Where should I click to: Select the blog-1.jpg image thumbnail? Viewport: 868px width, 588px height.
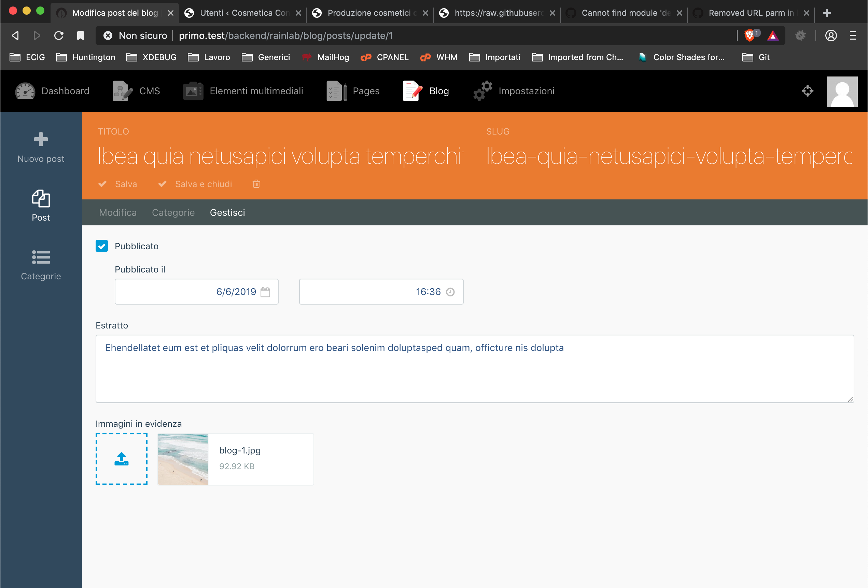pos(183,459)
